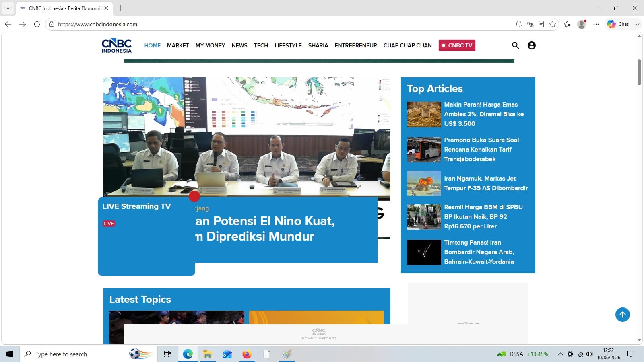
Task: Click the page vertical scrollbar thumb
Action: [639, 72]
